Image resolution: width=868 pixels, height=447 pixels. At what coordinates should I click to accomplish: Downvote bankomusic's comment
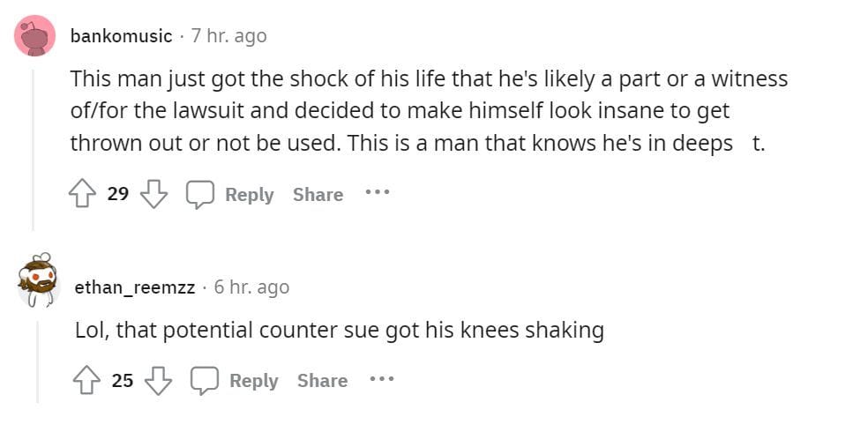(x=153, y=194)
